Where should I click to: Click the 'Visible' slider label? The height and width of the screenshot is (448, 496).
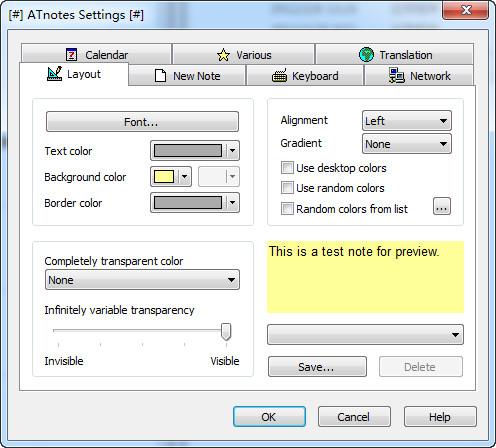pos(225,361)
